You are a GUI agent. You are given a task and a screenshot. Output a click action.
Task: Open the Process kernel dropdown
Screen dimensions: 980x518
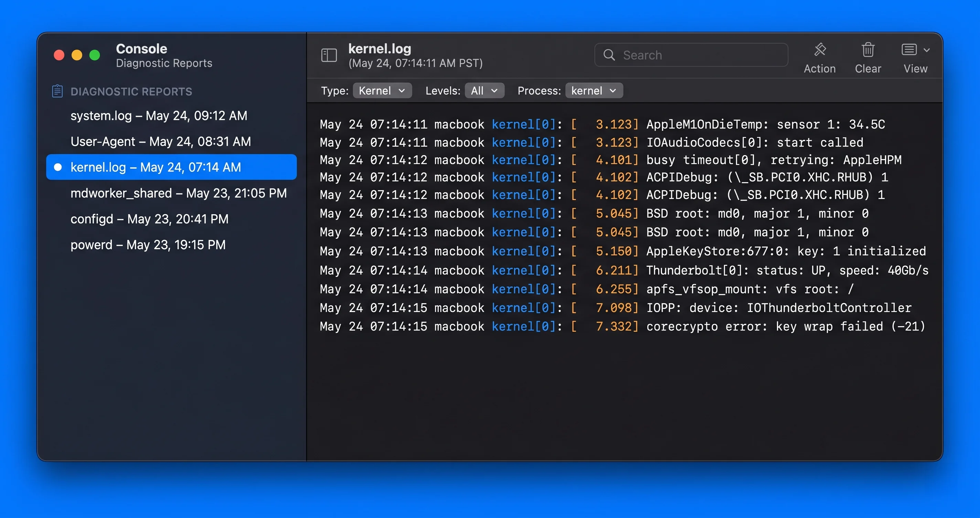click(594, 91)
